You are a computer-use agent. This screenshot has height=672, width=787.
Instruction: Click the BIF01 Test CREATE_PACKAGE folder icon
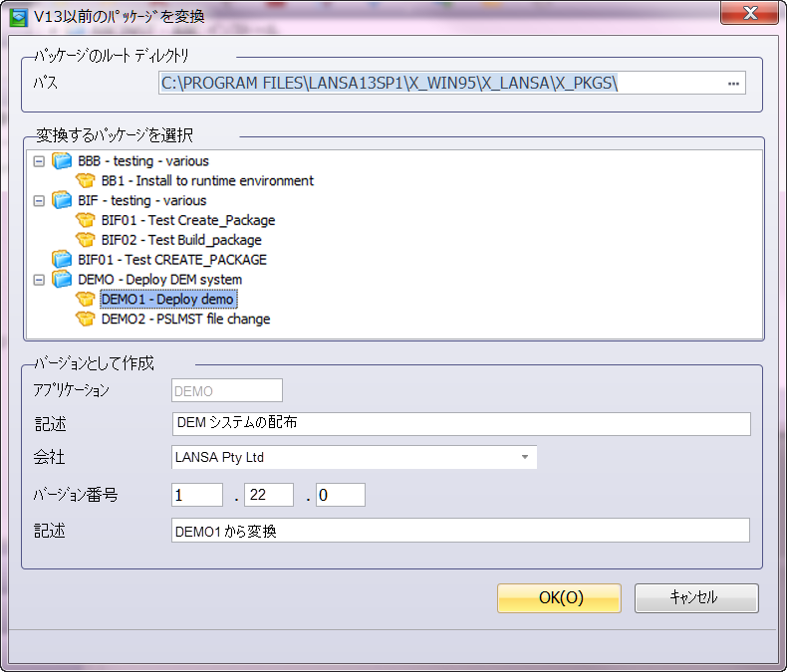coord(62,260)
